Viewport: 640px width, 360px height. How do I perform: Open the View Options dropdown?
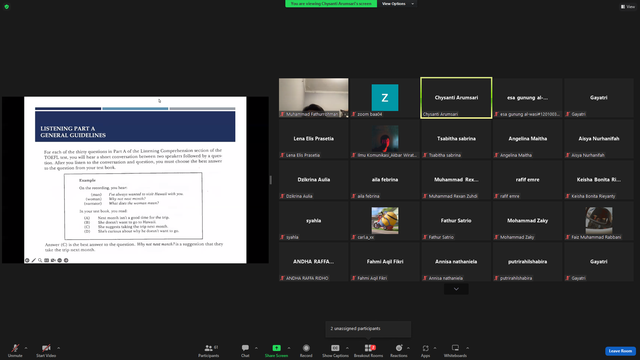point(398,4)
